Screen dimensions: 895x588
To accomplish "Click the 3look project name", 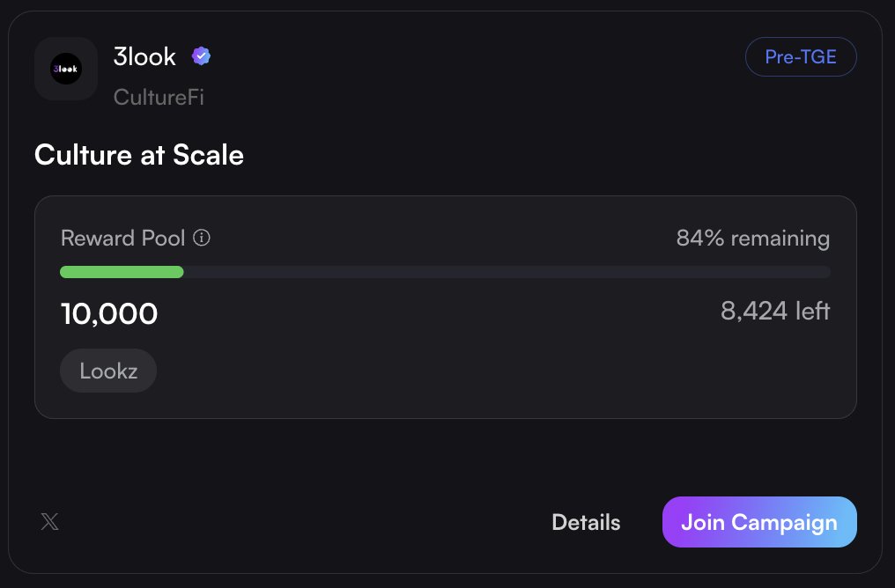I will pos(144,56).
